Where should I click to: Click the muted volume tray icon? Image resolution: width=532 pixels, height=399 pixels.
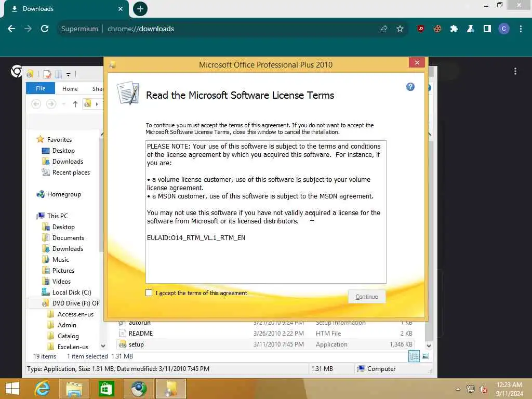[x=483, y=389]
